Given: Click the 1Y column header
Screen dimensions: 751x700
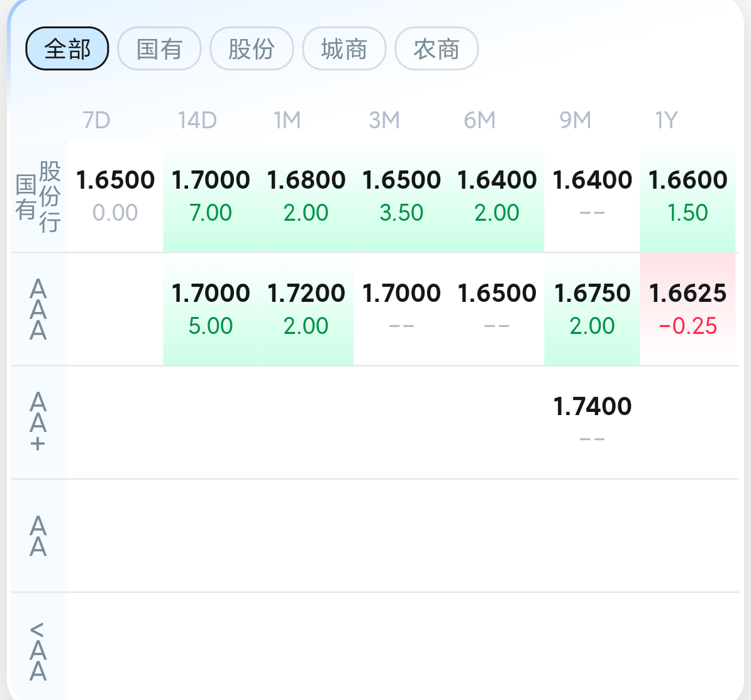Looking at the screenshot, I should coord(667,119).
